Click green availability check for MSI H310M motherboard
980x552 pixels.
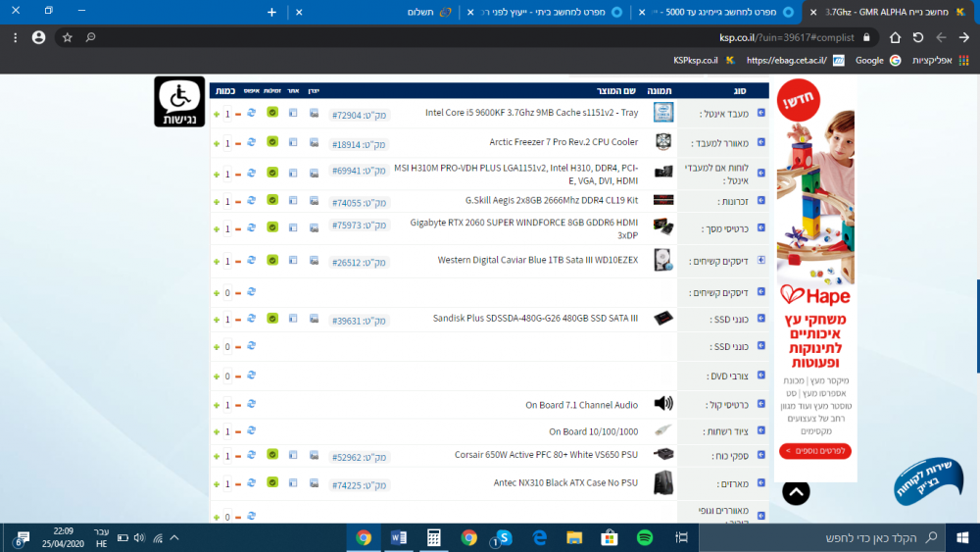272,172
